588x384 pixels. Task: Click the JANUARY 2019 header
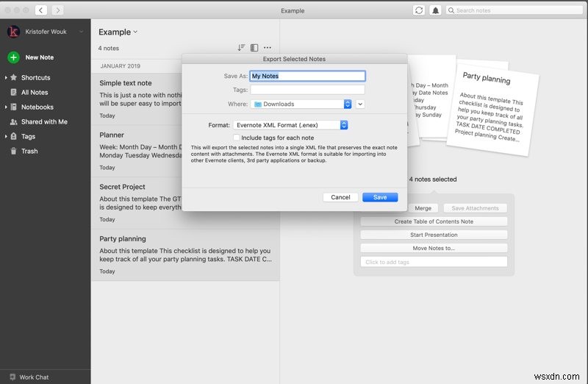click(x=120, y=66)
